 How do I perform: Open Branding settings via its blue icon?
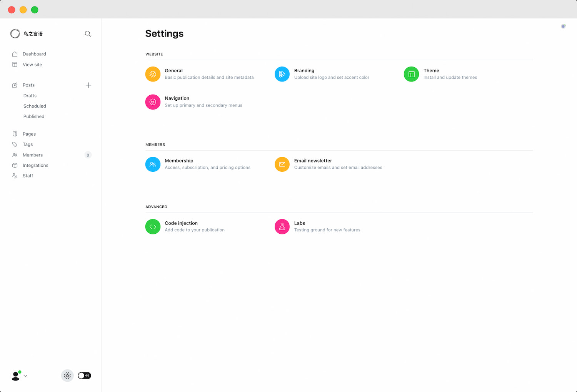(282, 74)
